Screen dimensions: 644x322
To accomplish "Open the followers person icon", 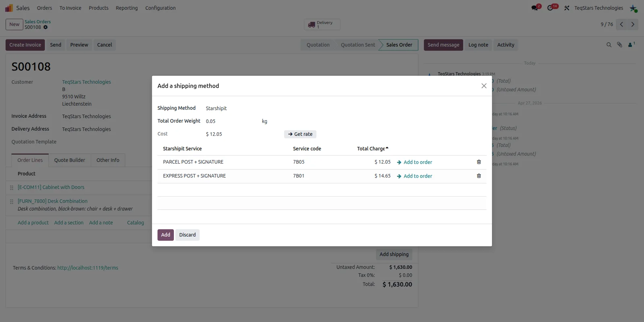I will click(x=631, y=45).
